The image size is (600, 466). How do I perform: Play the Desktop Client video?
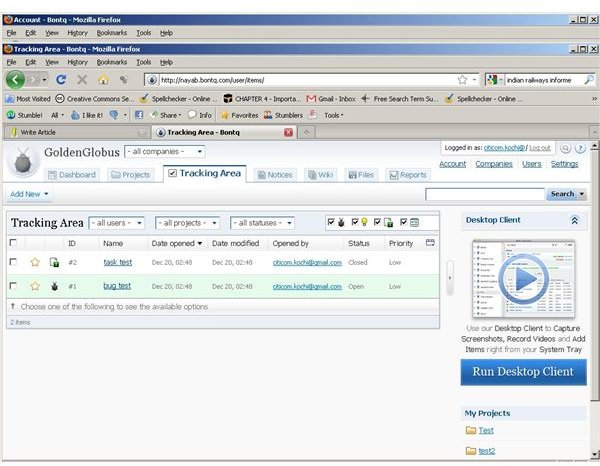(x=523, y=279)
